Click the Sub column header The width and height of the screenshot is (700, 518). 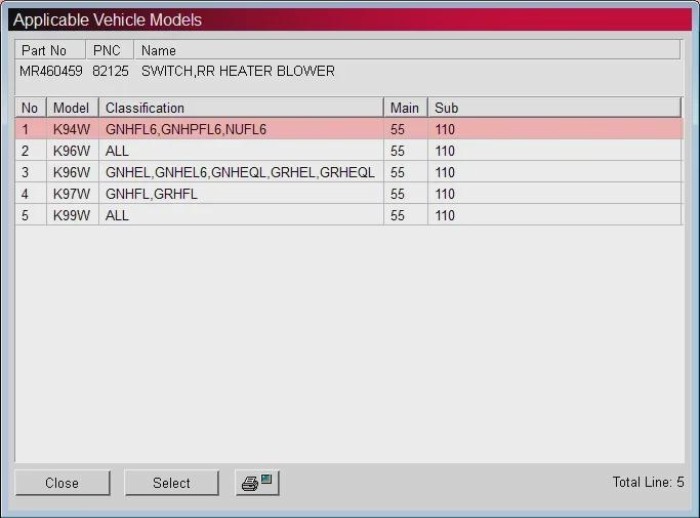[x=446, y=108]
